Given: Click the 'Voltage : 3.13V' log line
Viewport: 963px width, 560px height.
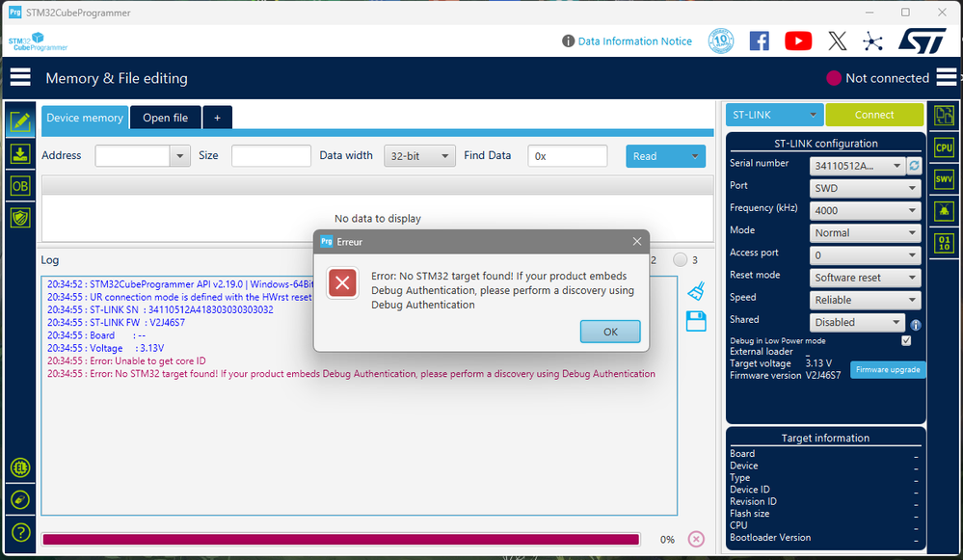Looking at the screenshot, I should [x=106, y=348].
